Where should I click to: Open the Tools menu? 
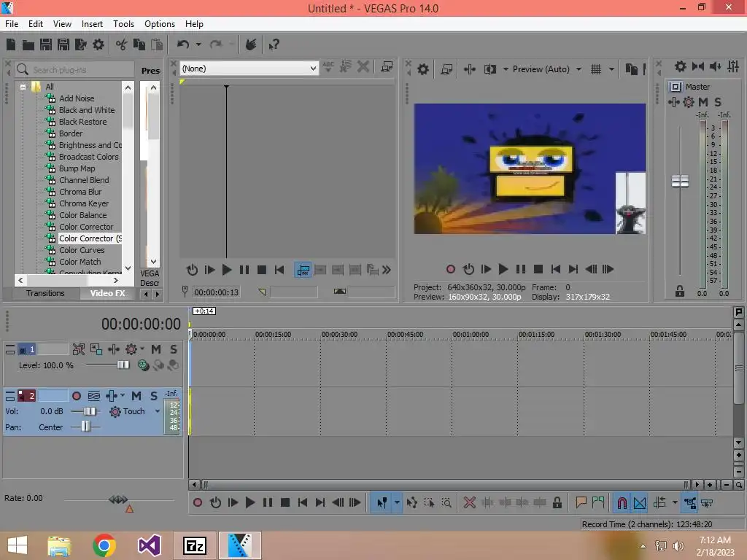click(123, 24)
